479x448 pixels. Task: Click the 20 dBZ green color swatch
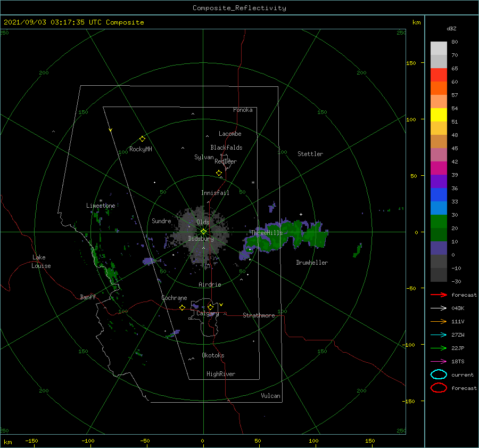pos(439,222)
